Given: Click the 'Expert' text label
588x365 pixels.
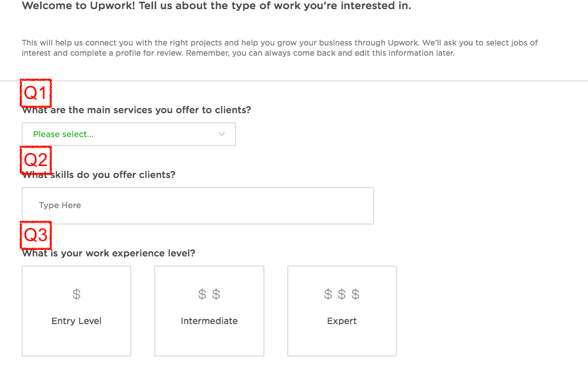Looking at the screenshot, I should point(342,321).
